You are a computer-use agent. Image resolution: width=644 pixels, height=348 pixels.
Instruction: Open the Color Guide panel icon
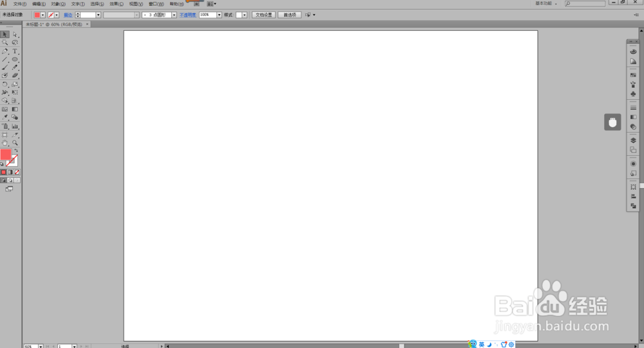(633, 61)
